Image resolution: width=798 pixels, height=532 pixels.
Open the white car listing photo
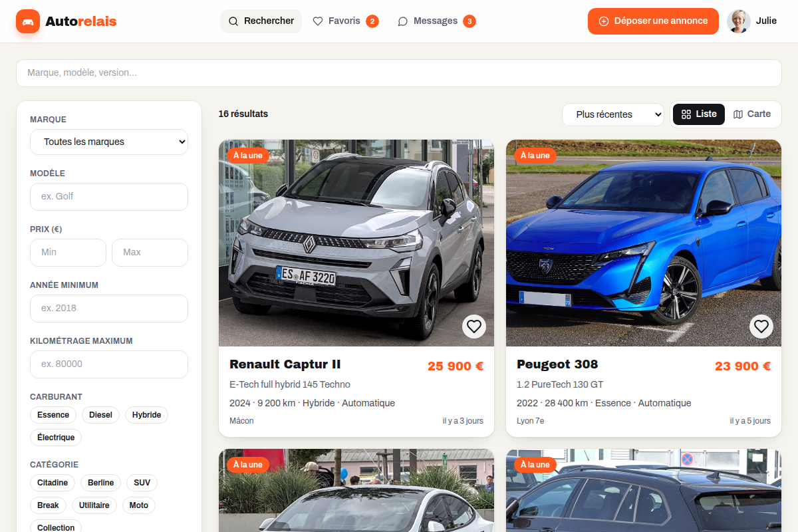[356, 491]
